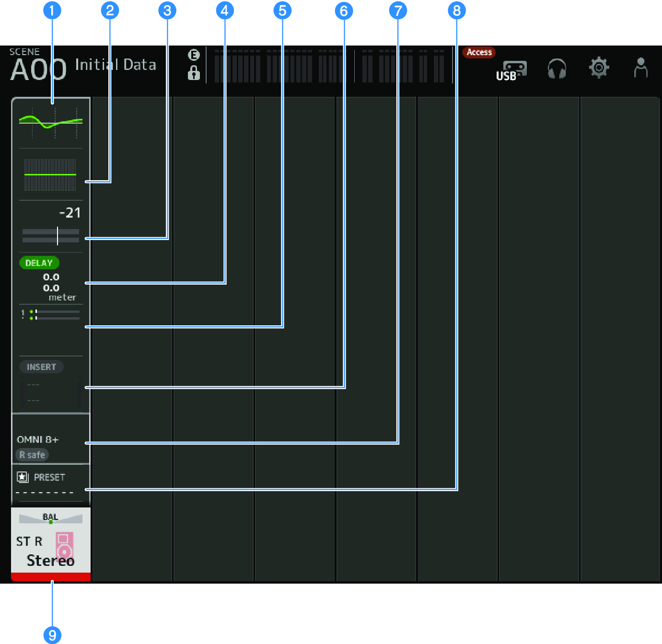
Task: Click the pink speaker channel icon
Action: [x=65, y=545]
